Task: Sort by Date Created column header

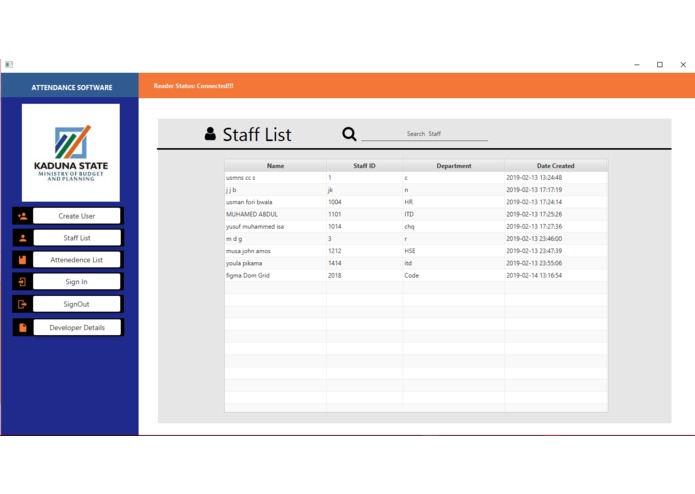Action: (556, 166)
